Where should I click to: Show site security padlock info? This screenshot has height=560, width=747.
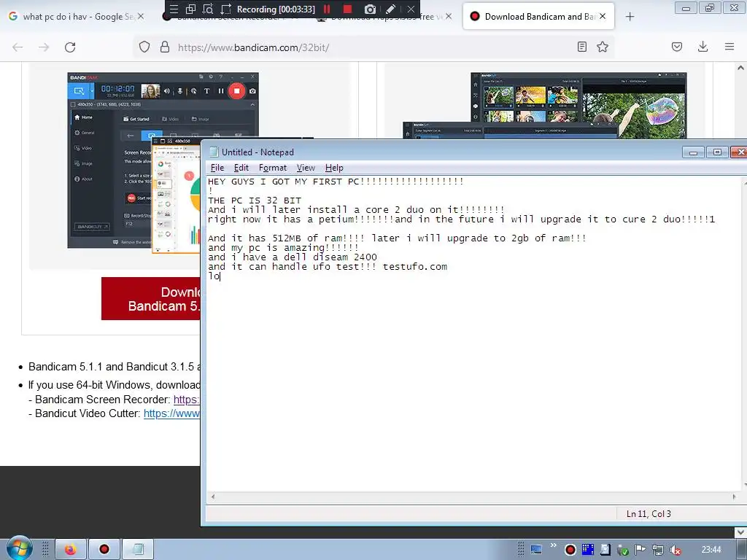(165, 47)
